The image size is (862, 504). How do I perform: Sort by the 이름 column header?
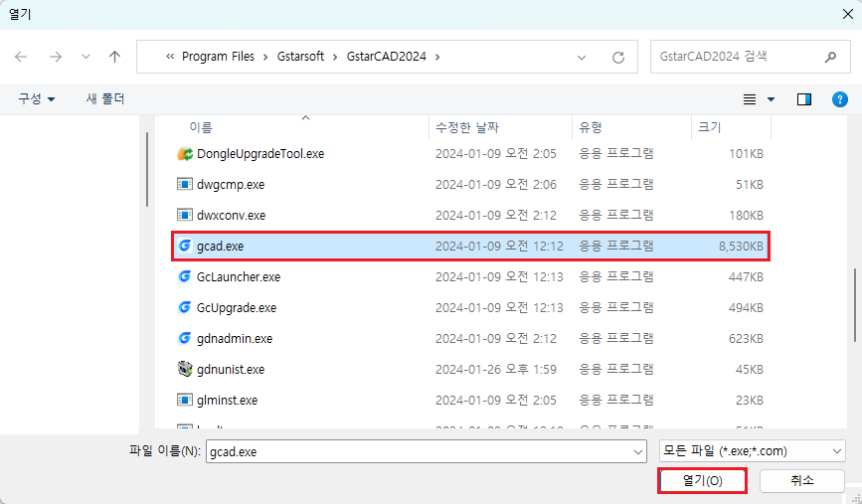click(201, 127)
